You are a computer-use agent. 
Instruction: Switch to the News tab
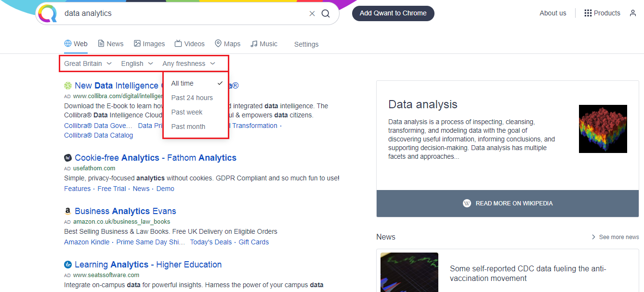point(111,44)
